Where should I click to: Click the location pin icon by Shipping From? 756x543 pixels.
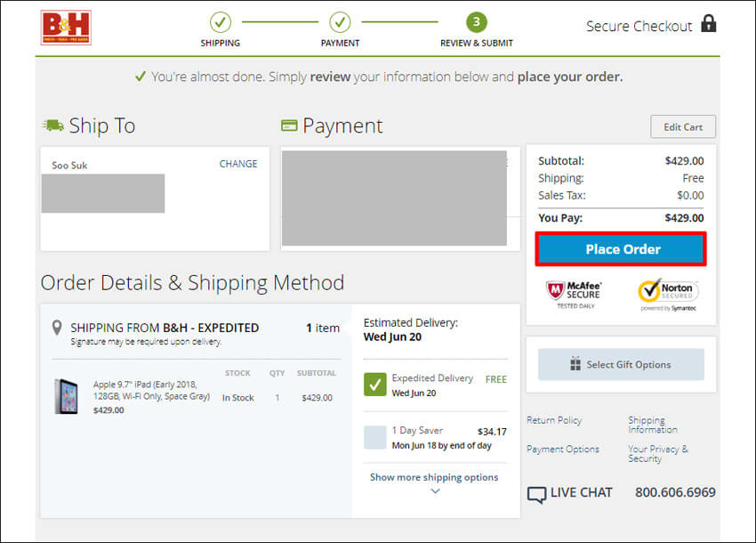57,328
